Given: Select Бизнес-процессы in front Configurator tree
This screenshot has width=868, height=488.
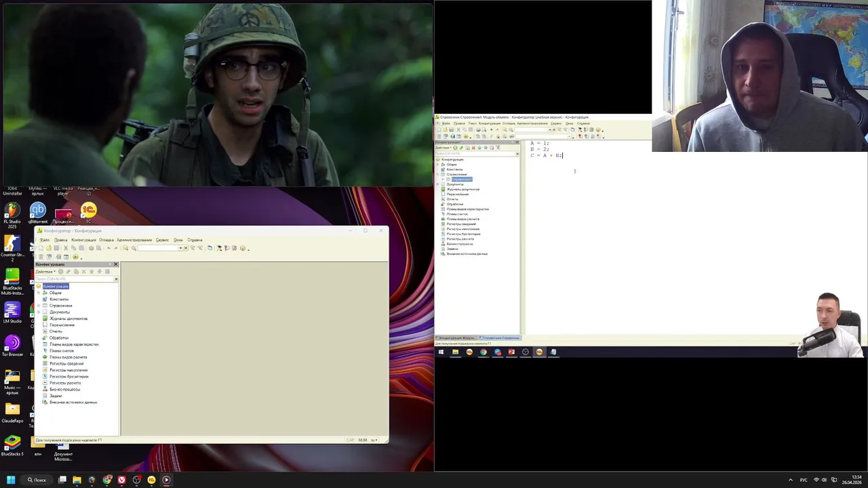Looking at the screenshot, I should click(x=65, y=390).
